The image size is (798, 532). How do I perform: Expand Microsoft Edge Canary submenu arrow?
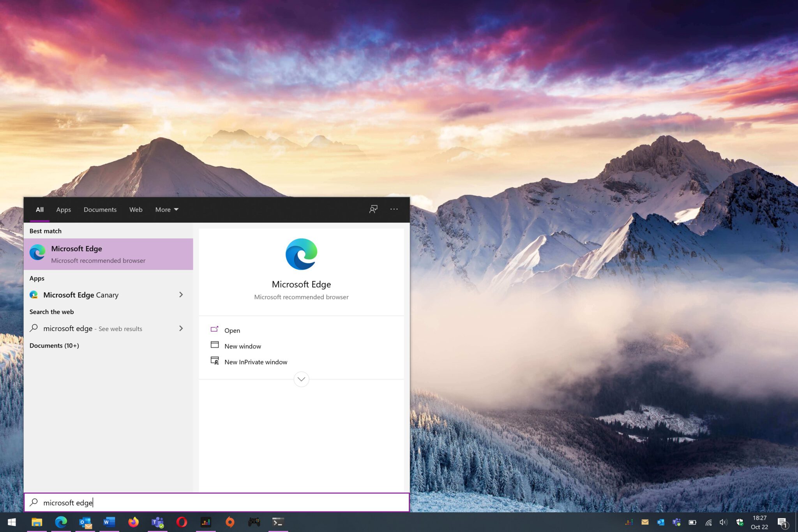tap(181, 295)
